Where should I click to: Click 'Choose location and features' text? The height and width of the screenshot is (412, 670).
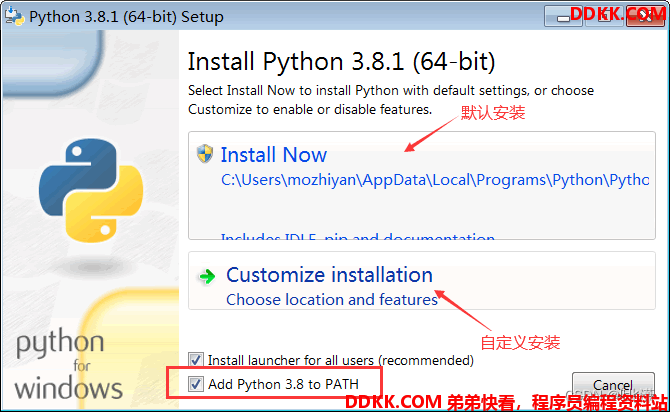coord(332,300)
